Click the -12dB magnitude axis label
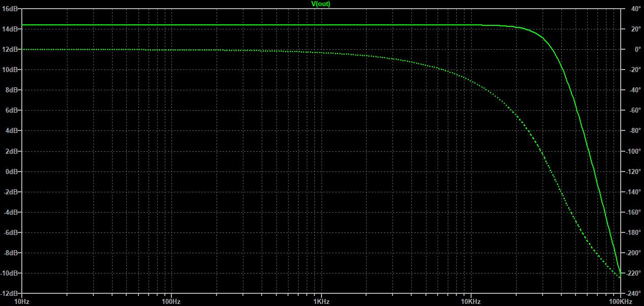The width and height of the screenshot is (644, 306). point(10,293)
